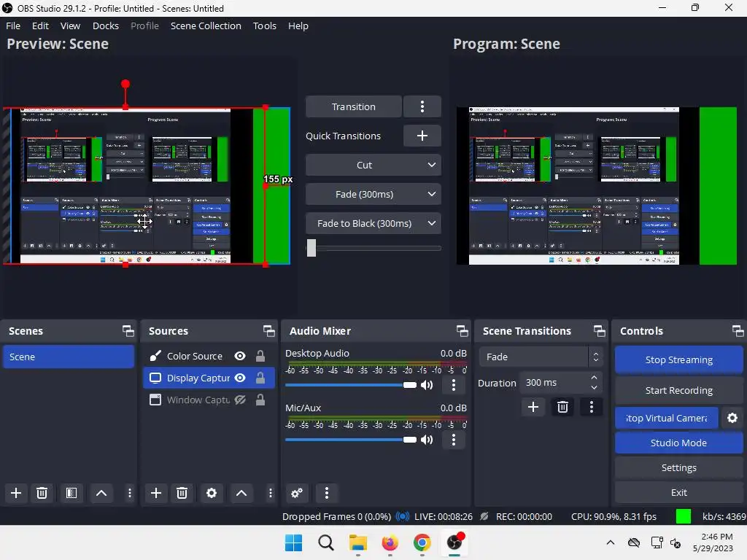This screenshot has width=747, height=560.
Task: Adjust Mic/Aux volume slider
Action: coord(351,440)
